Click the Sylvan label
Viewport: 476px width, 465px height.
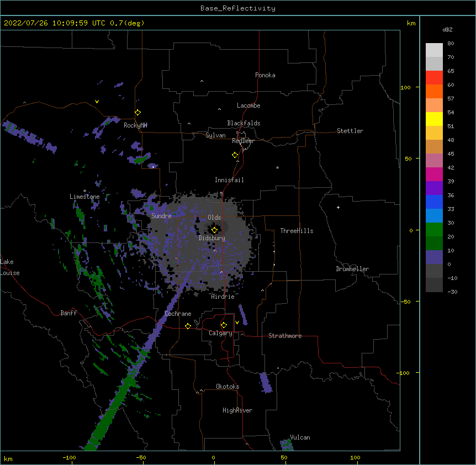[215, 135]
